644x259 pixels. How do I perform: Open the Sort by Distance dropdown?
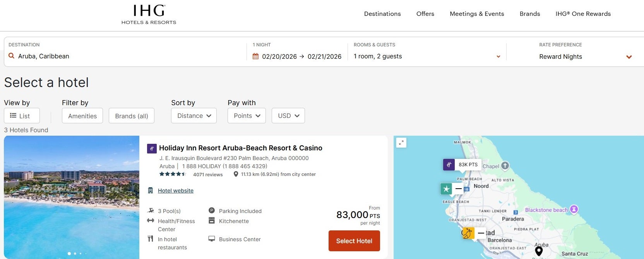point(194,116)
